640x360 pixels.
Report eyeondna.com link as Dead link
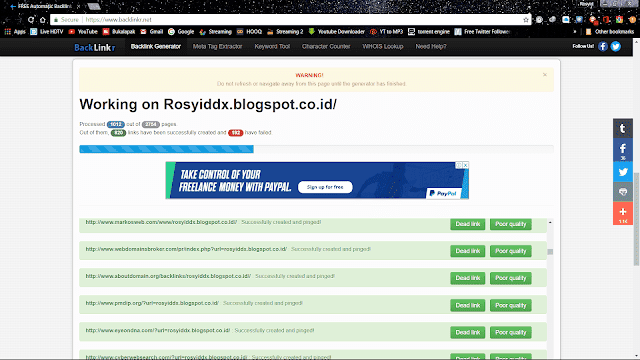pyautogui.click(x=467, y=332)
